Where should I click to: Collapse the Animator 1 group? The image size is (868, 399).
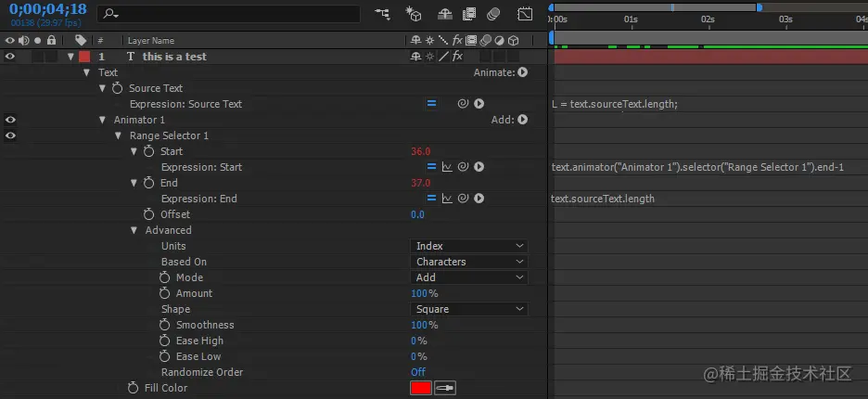pos(102,120)
